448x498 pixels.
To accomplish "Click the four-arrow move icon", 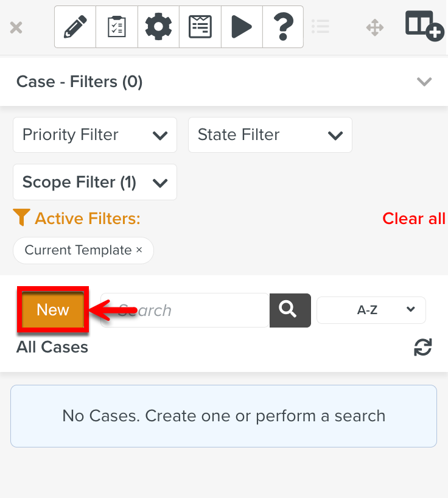I will point(374,27).
